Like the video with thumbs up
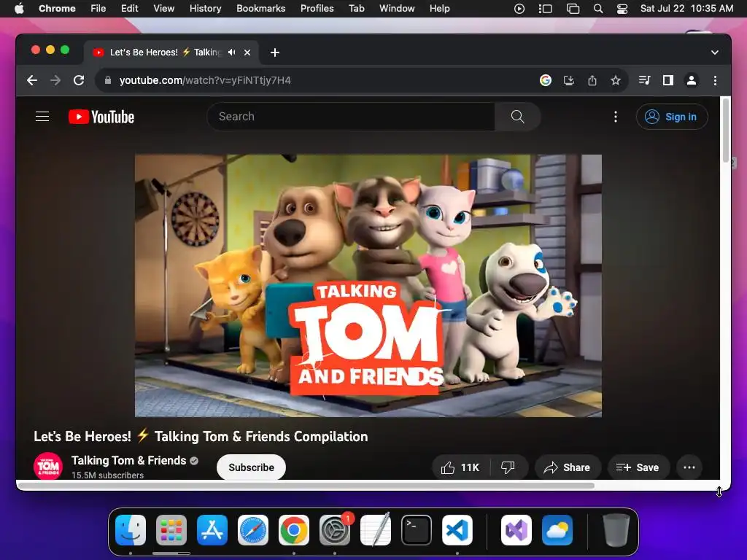The width and height of the screenshot is (747, 560). click(x=460, y=467)
